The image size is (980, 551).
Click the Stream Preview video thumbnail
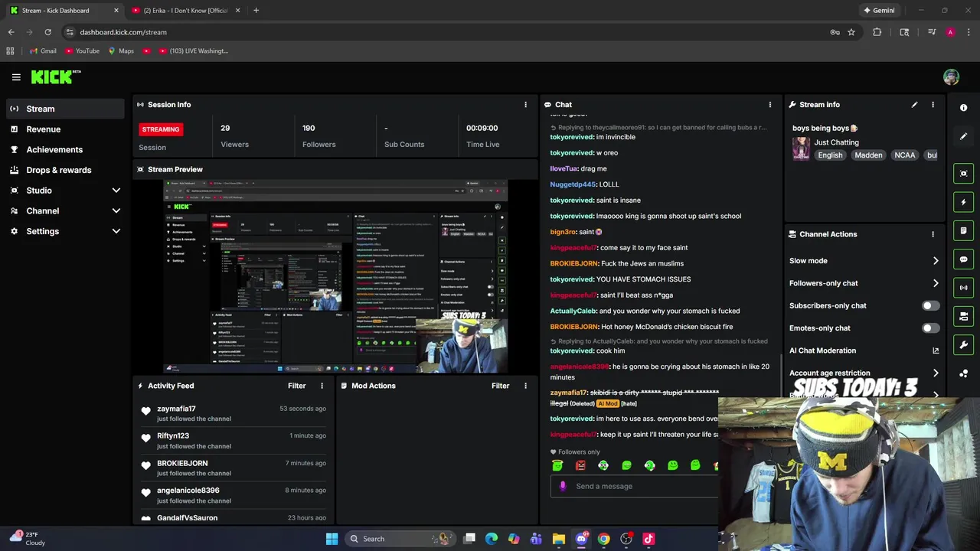pos(335,276)
